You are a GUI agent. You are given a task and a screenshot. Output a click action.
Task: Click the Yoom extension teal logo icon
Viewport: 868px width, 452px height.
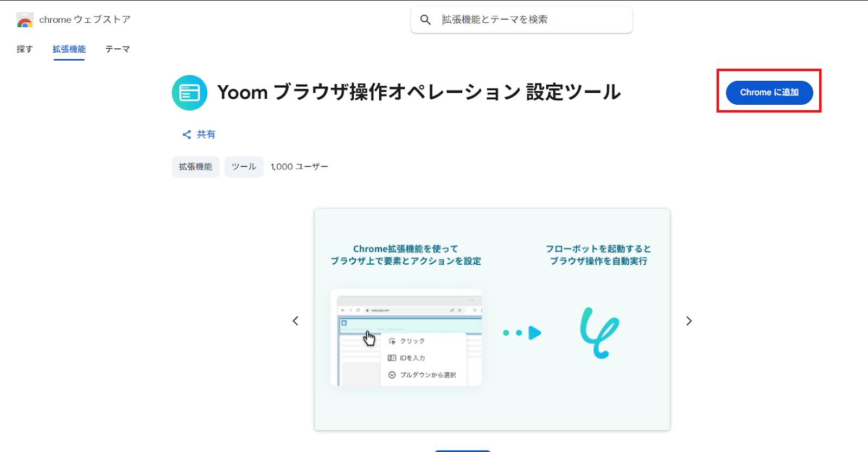(189, 93)
